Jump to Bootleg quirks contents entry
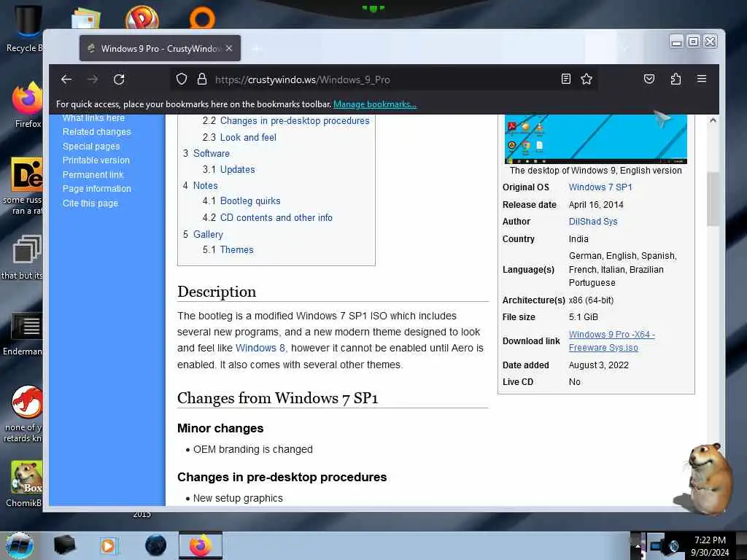The width and height of the screenshot is (747, 560). (x=250, y=201)
